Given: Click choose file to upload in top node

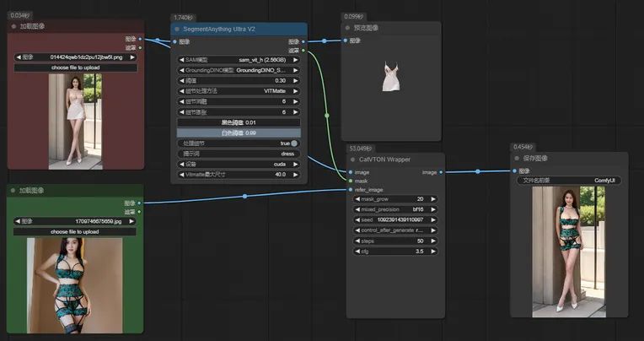Looking at the screenshot, I should click(75, 67).
